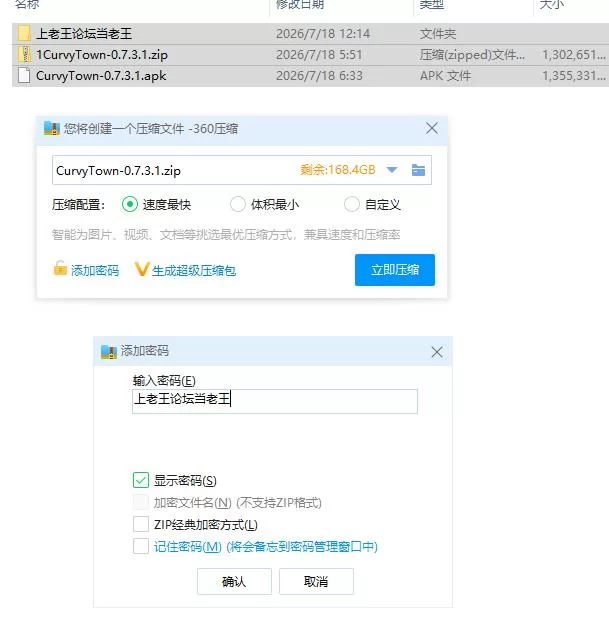Click the folder name 上老王论坛当老王 in the list
Image resolution: width=609 pixels, height=635 pixels.
[x=84, y=34]
